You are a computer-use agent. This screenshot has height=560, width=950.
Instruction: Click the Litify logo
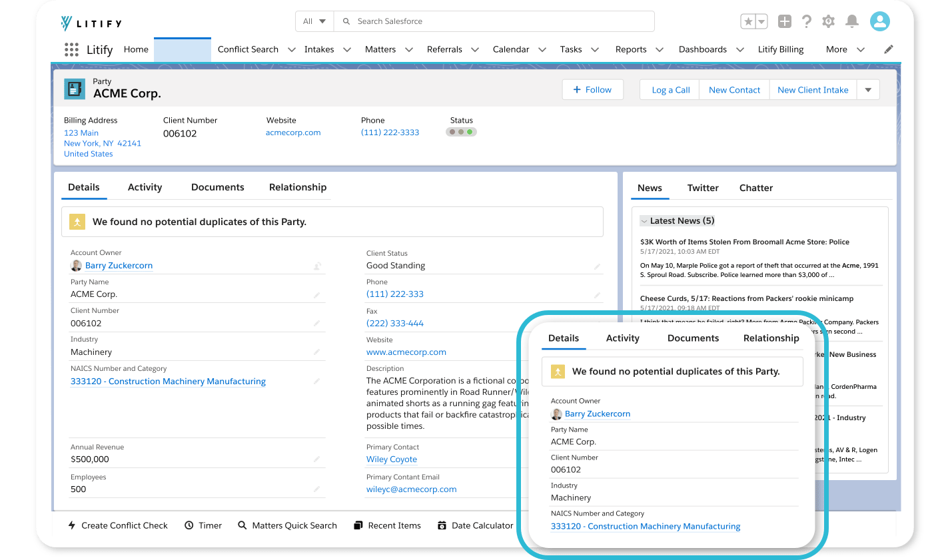[x=91, y=23]
